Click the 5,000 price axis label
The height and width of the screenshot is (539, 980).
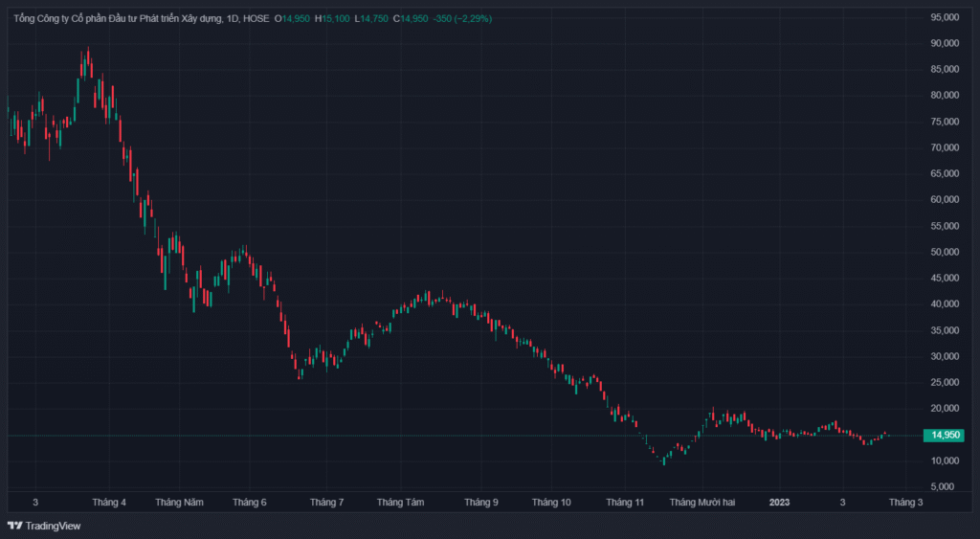945,486
